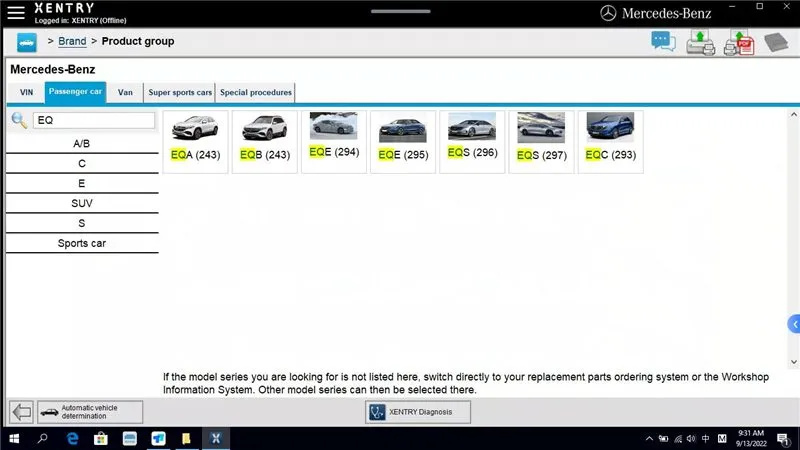Image resolution: width=800 pixels, height=450 pixels.
Task: Open the Super sports cars tab
Action: pyautogui.click(x=180, y=92)
